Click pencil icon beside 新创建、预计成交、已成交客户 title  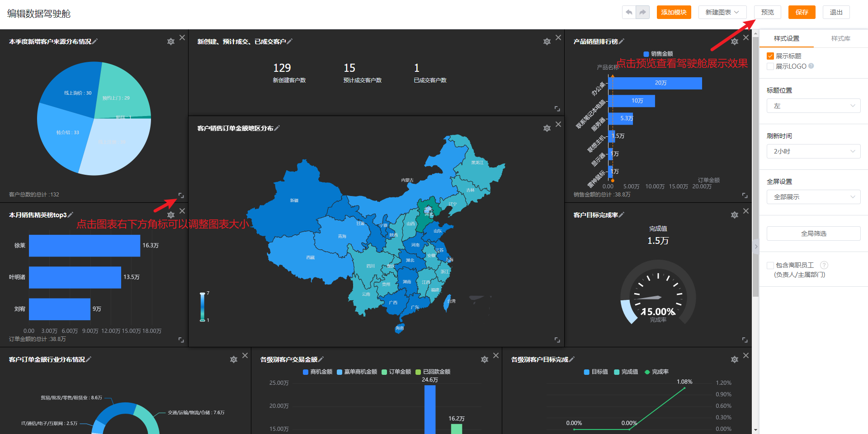[x=290, y=42]
